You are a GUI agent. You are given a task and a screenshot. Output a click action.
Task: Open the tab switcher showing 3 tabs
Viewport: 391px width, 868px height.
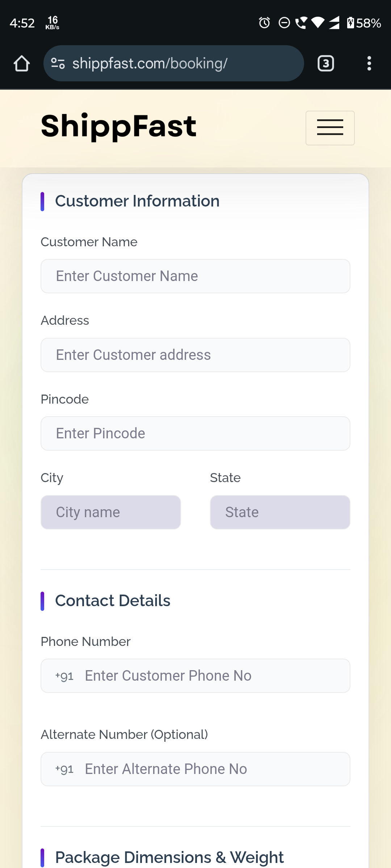(x=326, y=63)
